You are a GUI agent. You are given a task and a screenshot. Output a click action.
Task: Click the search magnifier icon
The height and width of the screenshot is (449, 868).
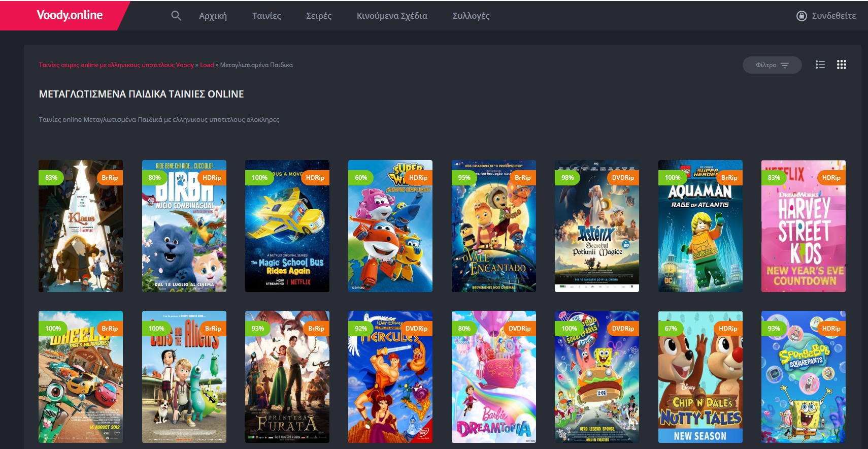point(176,16)
